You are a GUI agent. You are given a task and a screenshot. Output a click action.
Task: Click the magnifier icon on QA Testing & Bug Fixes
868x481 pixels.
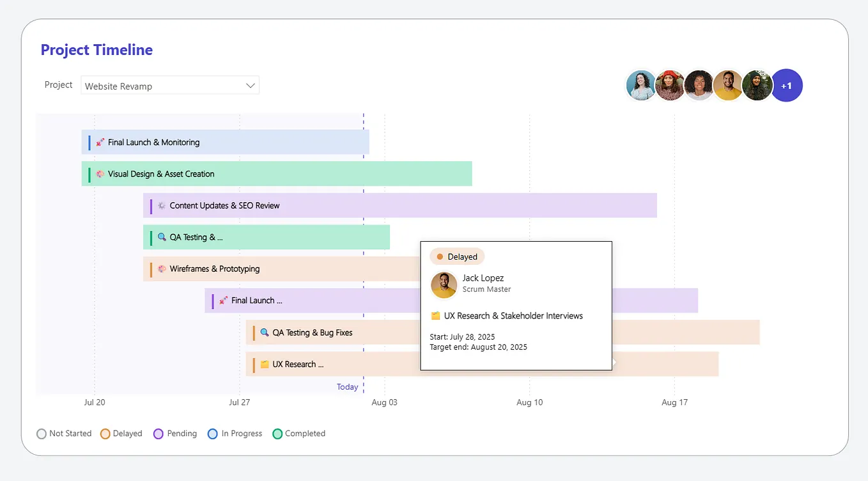click(265, 332)
